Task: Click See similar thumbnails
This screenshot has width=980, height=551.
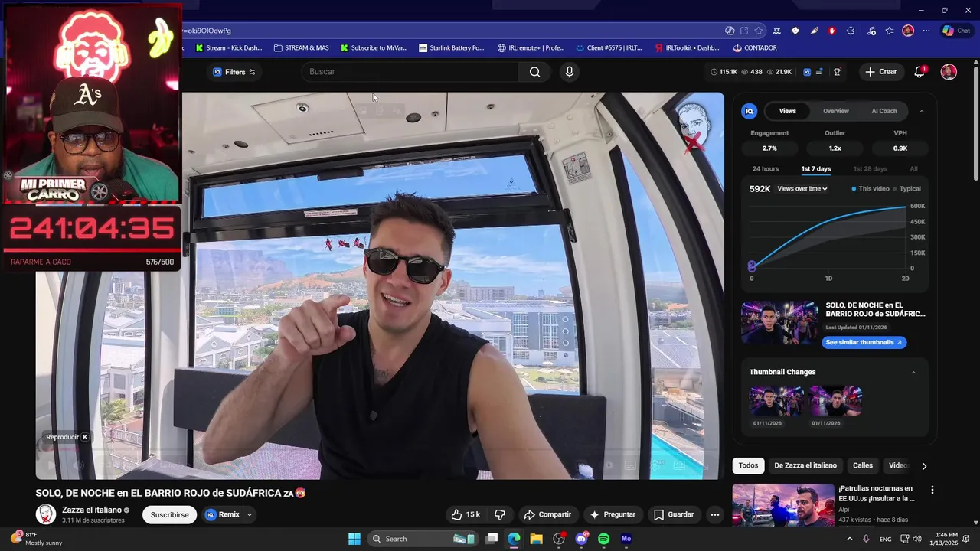Action: point(864,342)
